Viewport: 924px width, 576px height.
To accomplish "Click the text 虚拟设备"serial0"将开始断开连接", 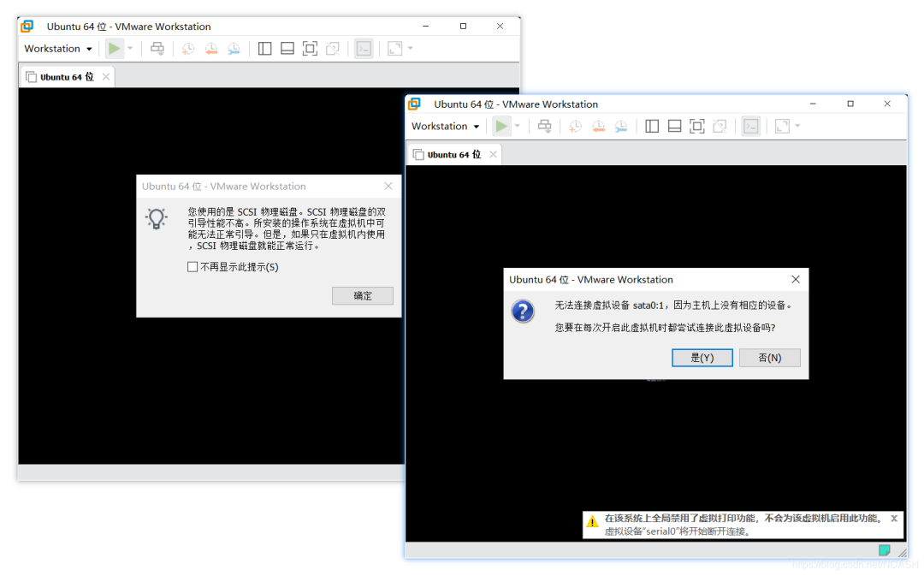I will point(677,531).
